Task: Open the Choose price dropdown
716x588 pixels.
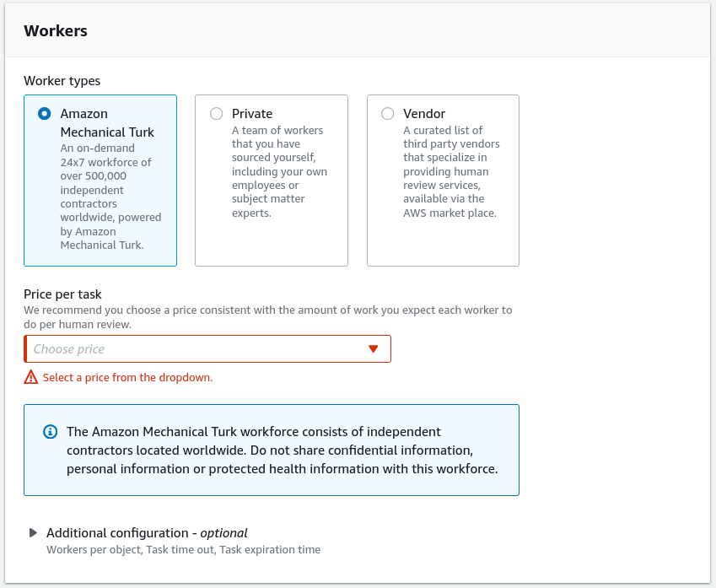Action: tap(207, 349)
